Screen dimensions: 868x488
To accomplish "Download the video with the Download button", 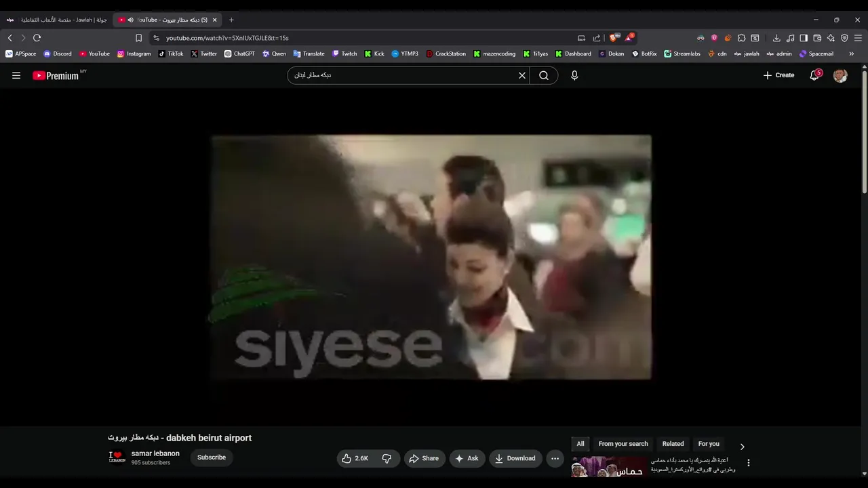I will pos(515,458).
